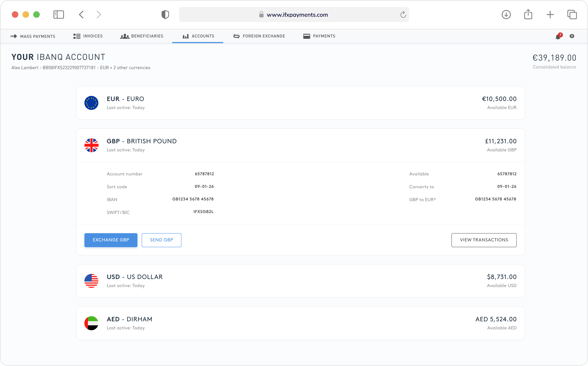Image resolution: width=588 pixels, height=366 pixels.
Task: Reload the page using refresh icon
Action: tap(403, 15)
